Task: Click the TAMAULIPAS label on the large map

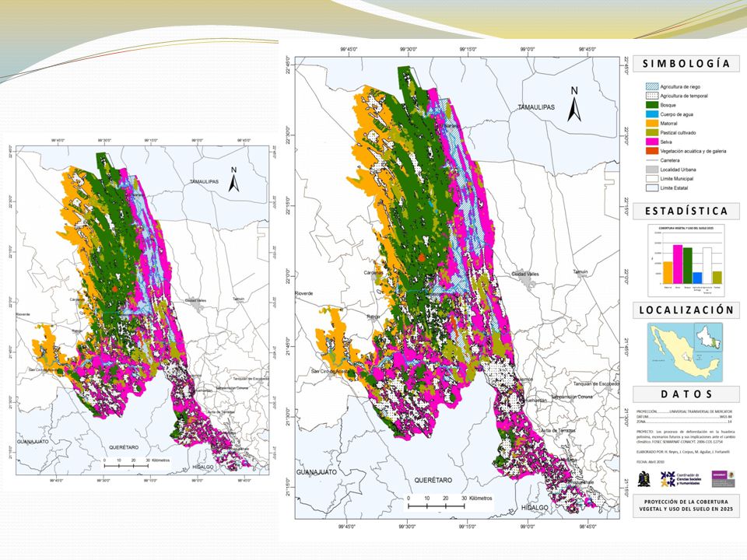Action: 536,107
